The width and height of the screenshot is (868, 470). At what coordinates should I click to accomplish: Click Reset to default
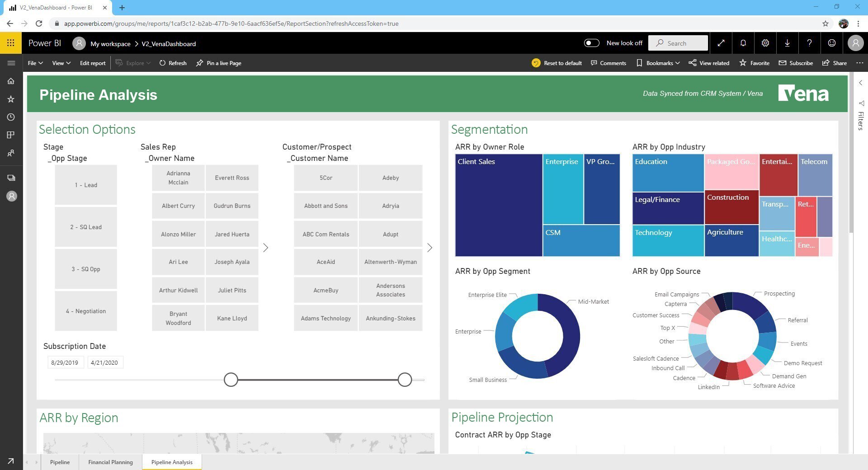[557, 63]
